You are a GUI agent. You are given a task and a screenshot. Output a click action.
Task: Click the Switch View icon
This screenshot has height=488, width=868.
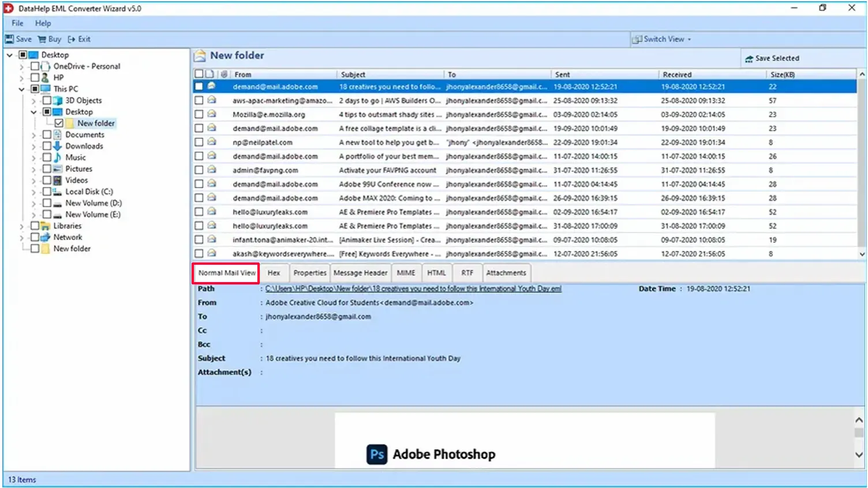[637, 39]
